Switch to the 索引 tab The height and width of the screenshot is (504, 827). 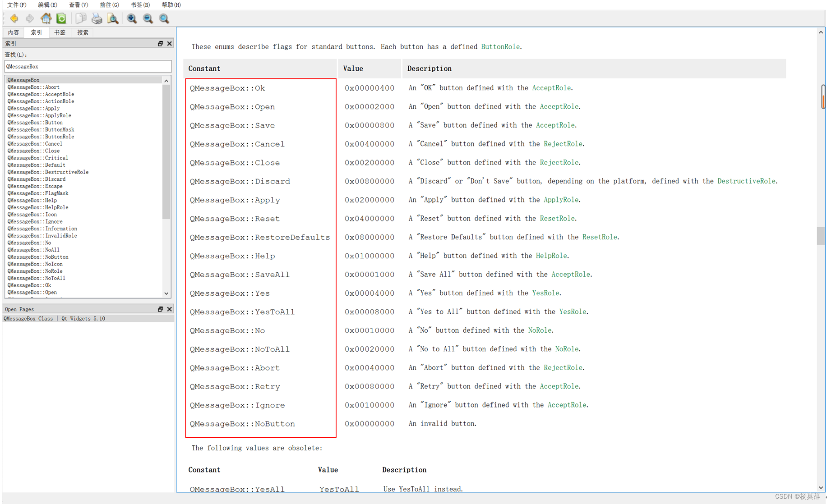[x=37, y=32]
